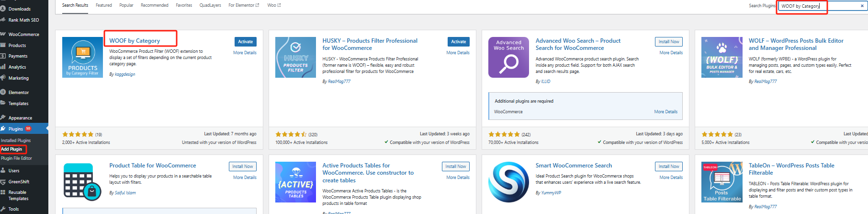868x214 pixels.
Task: Open the Downloads sidebar menu icon
Action: 3,9
